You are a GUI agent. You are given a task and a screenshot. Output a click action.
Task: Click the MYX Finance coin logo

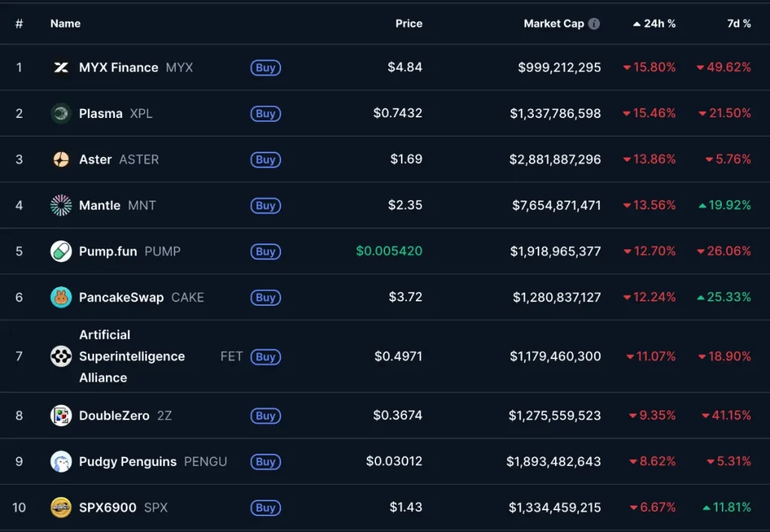62,67
